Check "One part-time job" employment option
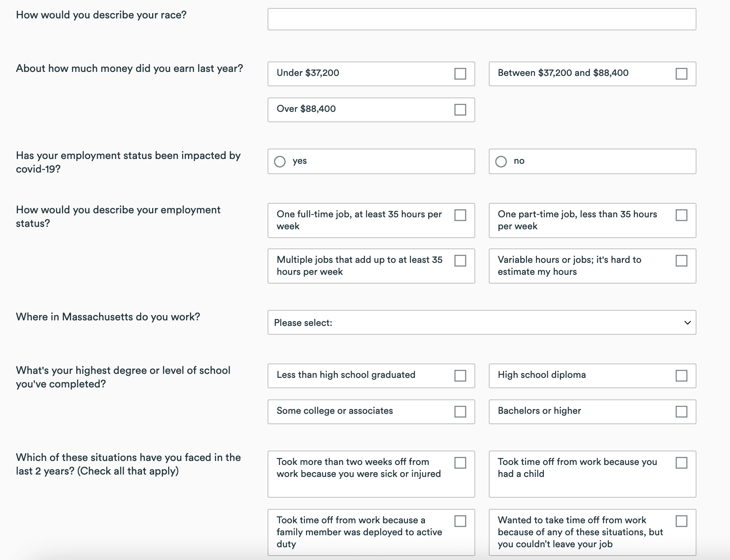The height and width of the screenshot is (560, 730). [681, 215]
